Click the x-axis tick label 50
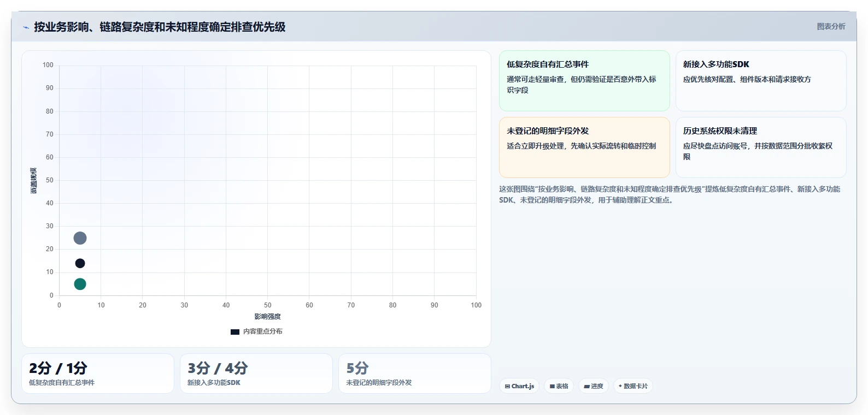The width and height of the screenshot is (868, 415). point(268,305)
